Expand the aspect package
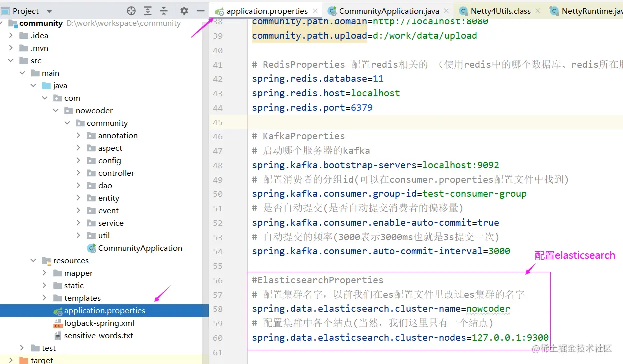This screenshot has width=623, height=364. 78,148
